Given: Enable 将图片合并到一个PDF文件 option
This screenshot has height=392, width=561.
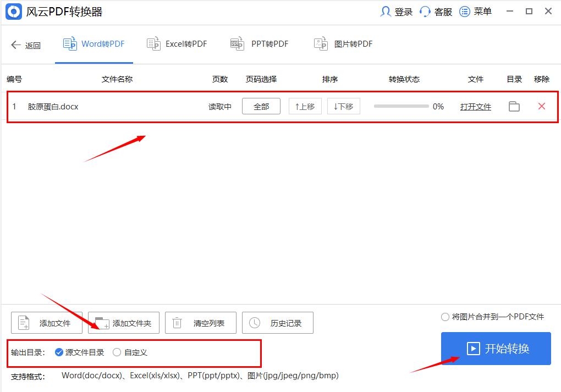Looking at the screenshot, I should pyautogui.click(x=444, y=317).
